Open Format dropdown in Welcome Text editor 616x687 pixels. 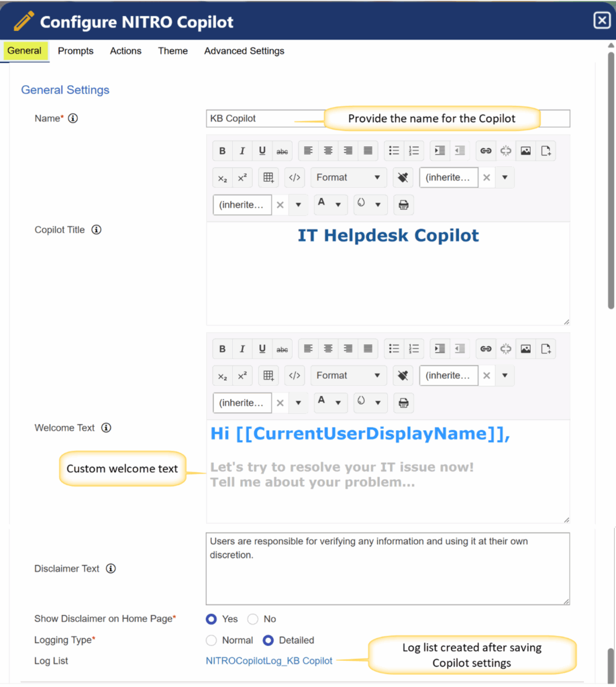coord(349,376)
